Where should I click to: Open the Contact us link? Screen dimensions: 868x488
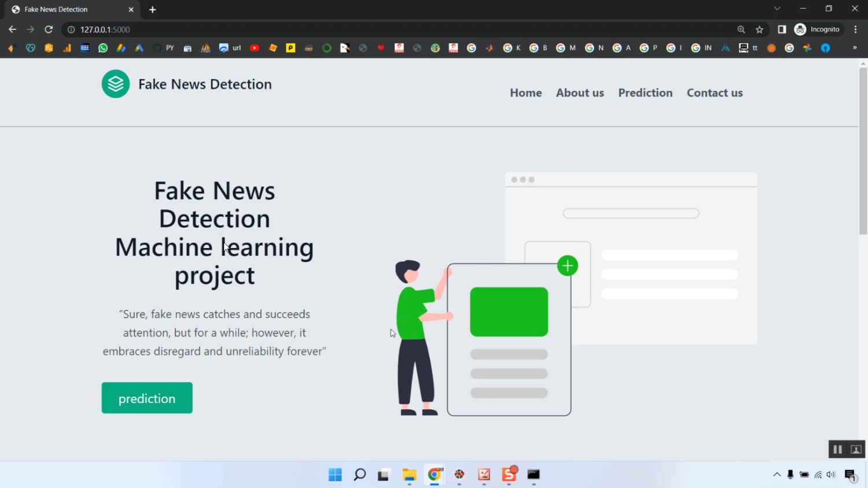point(714,93)
